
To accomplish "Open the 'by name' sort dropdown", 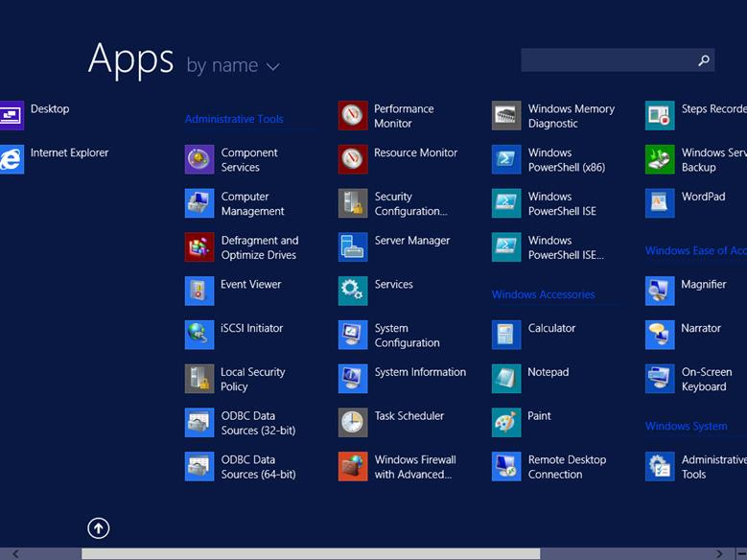I will (x=233, y=66).
